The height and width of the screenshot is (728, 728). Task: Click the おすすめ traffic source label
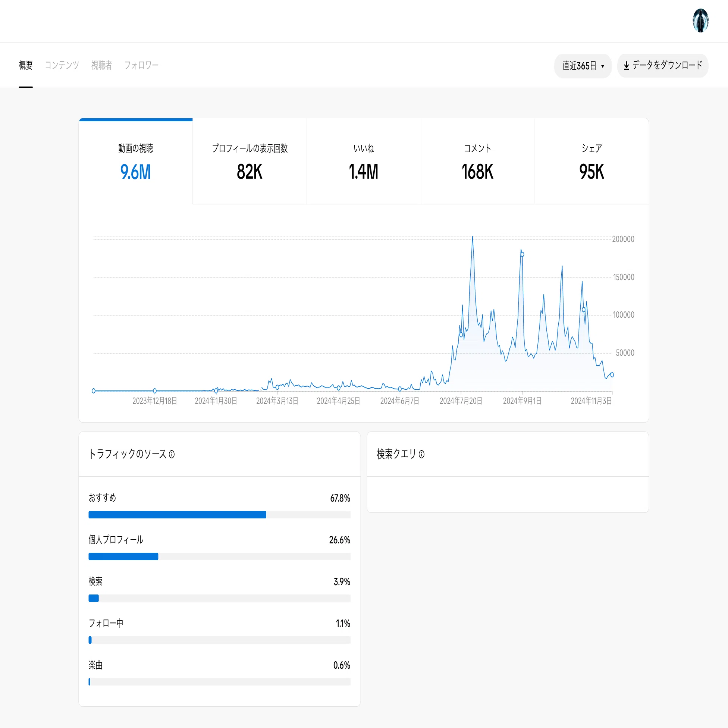[103, 498]
